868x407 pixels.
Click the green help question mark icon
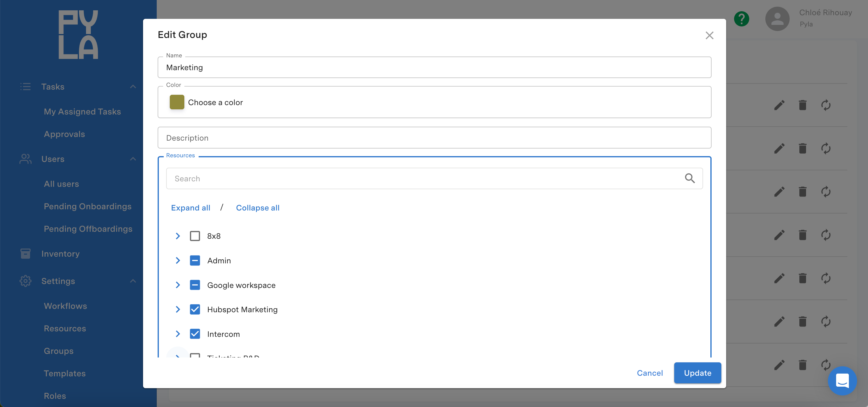(741, 19)
